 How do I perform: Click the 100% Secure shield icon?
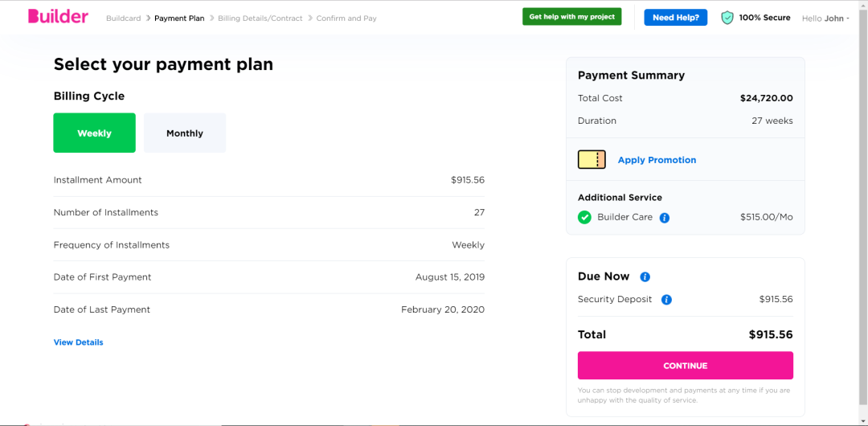pos(727,18)
